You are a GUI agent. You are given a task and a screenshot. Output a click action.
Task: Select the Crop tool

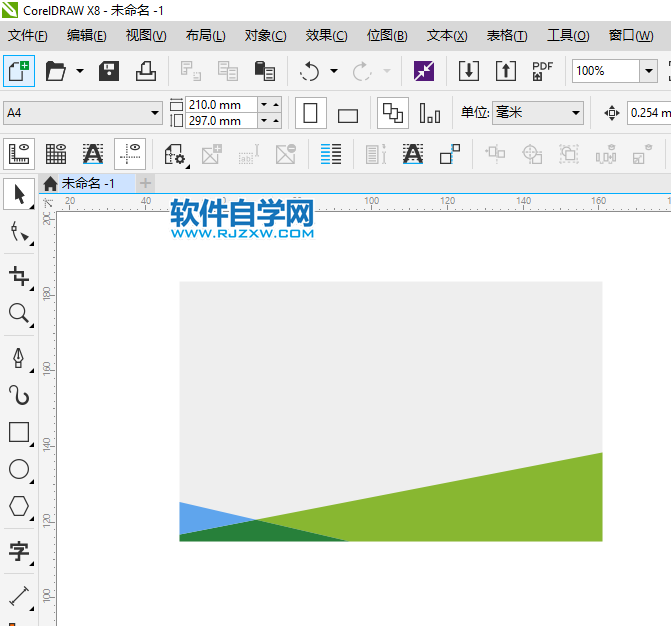tap(19, 276)
